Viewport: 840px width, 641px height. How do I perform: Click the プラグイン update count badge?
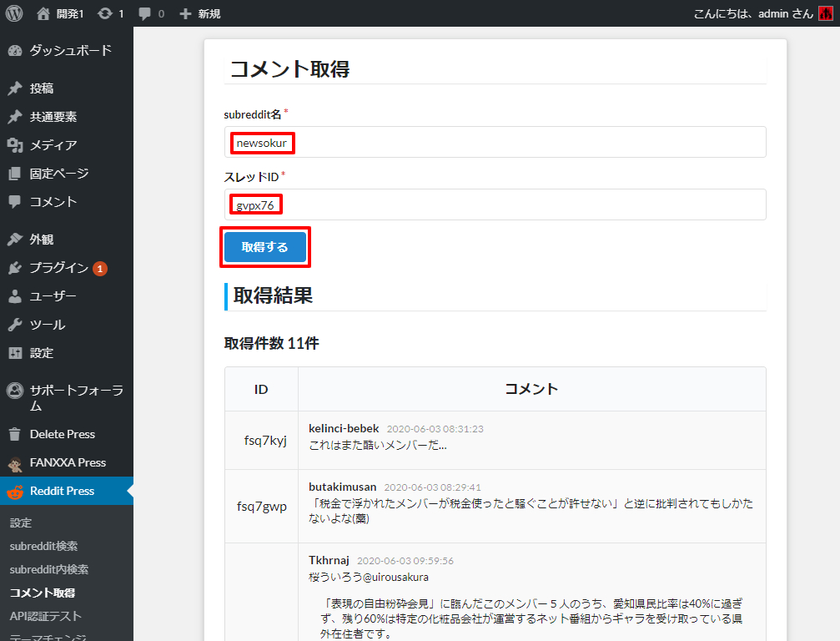click(99, 269)
